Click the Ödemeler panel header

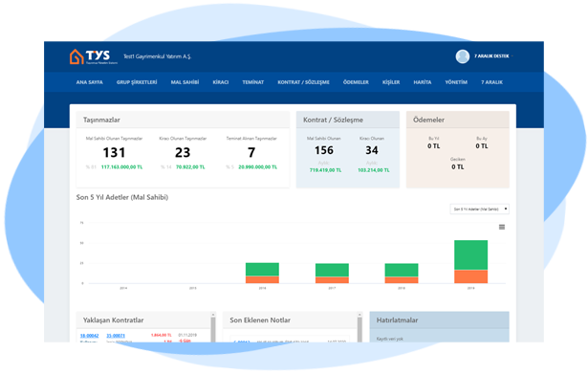pos(458,120)
